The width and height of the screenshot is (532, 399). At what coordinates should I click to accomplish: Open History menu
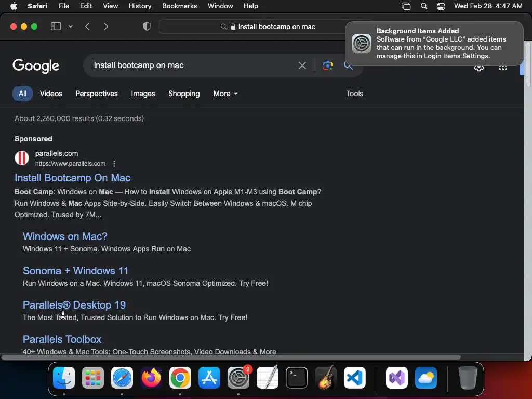[x=140, y=6]
